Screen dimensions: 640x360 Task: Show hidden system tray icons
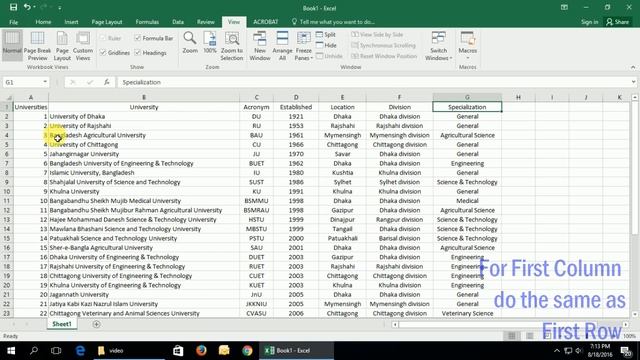pyautogui.click(x=557, y=351)
